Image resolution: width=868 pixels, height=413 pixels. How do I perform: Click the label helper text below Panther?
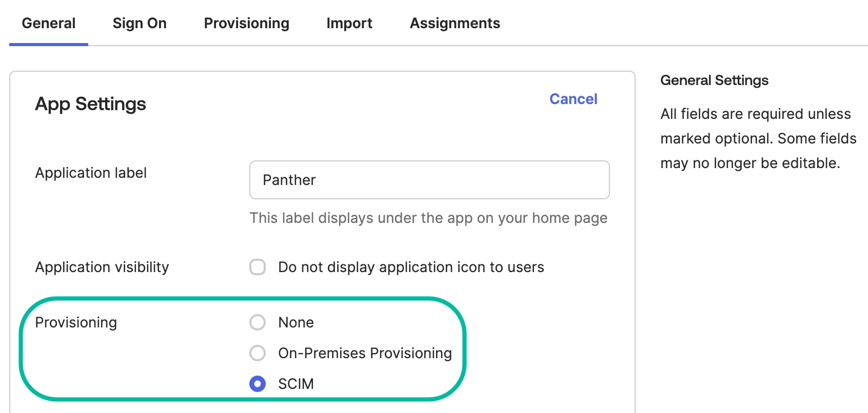(x=429, y=218)
